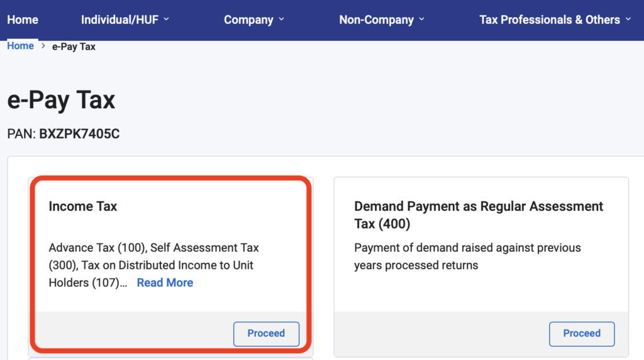Viewport: 644px width, 360px height.
Task: Proceed with the Demand Payment option
Action: point(582,334)
